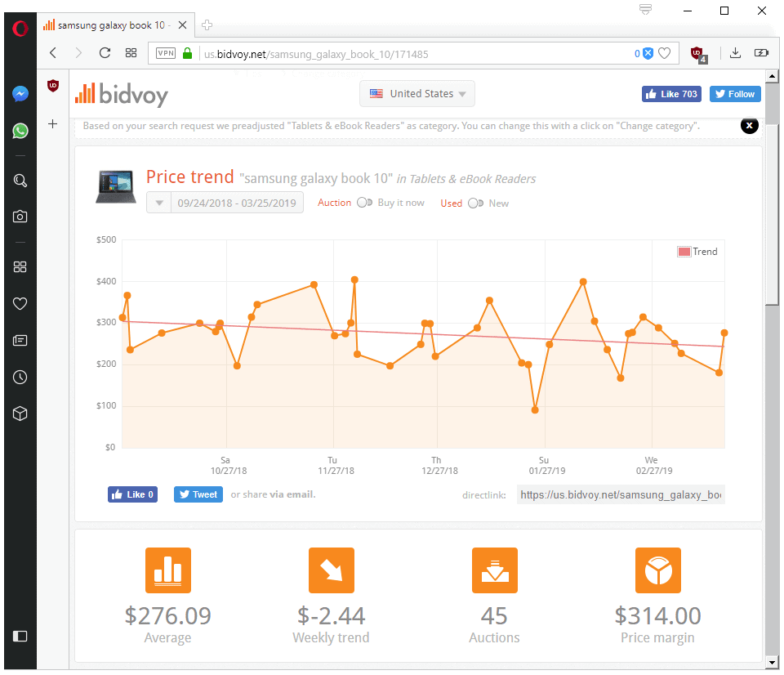Open Messenger in the Opera sidebar
Image resolution: width=784 pixels, height=675 pixels.
coord(20,94)
